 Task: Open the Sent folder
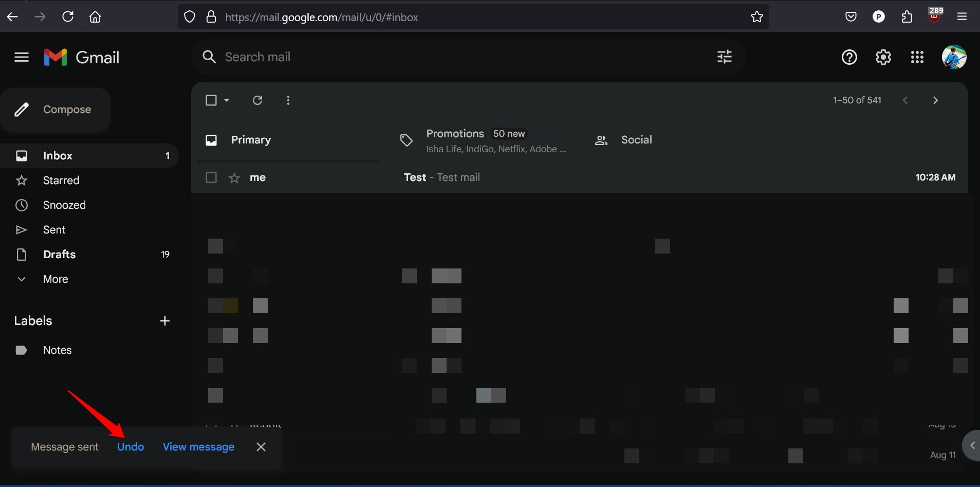click(89, 230)
